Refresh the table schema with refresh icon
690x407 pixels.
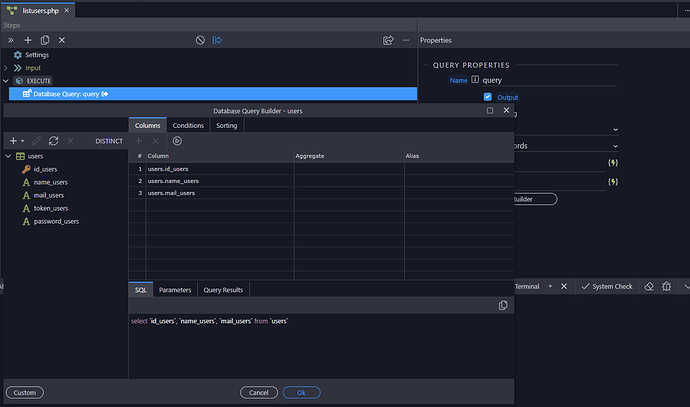pyautogui.click(x=54, y=141)
